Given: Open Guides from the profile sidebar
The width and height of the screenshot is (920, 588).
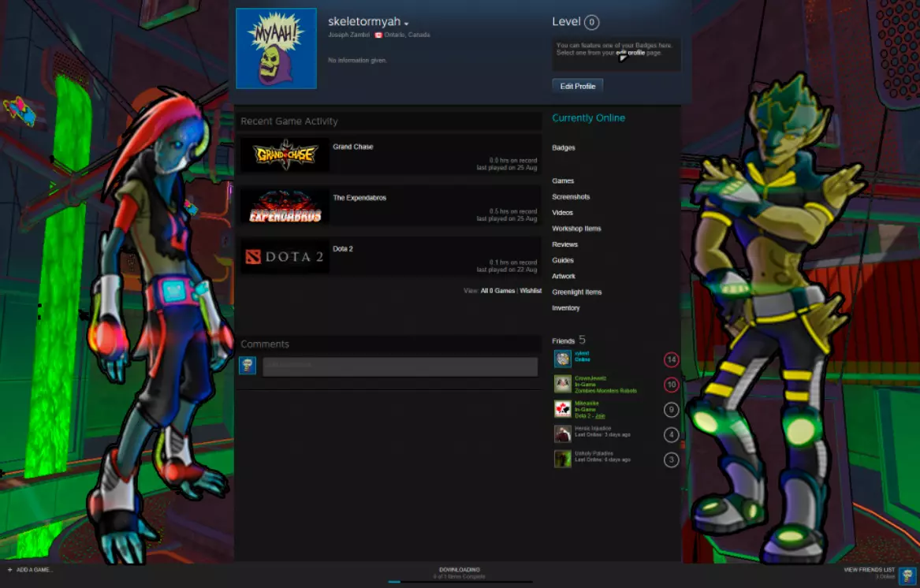Looking at the screenshot, I should click(x=563, y=260).
